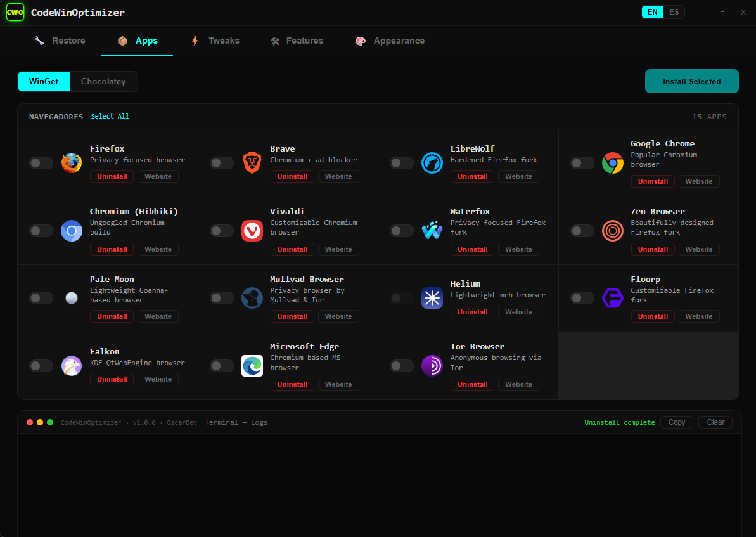The width and height of the screenshot is (756, 537).
Task: Select All in Navegadores section
Action: tap(110, 116)
